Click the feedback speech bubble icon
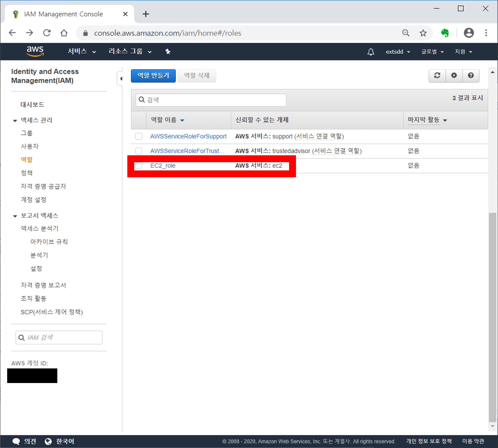The image size is (498, 448). (16, 441)
